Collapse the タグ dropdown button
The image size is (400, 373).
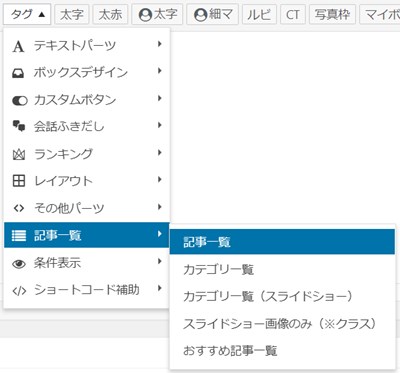27,15
